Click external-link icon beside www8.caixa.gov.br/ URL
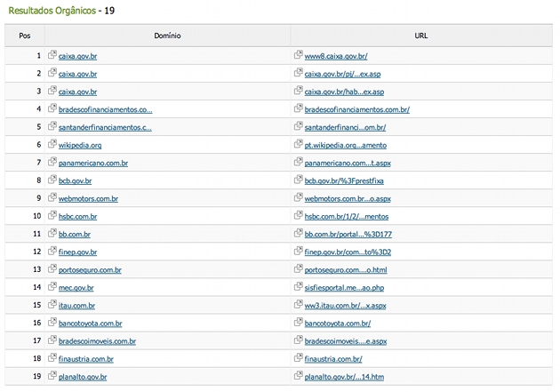This screenshot has width=560, height=392. [299, 55]
